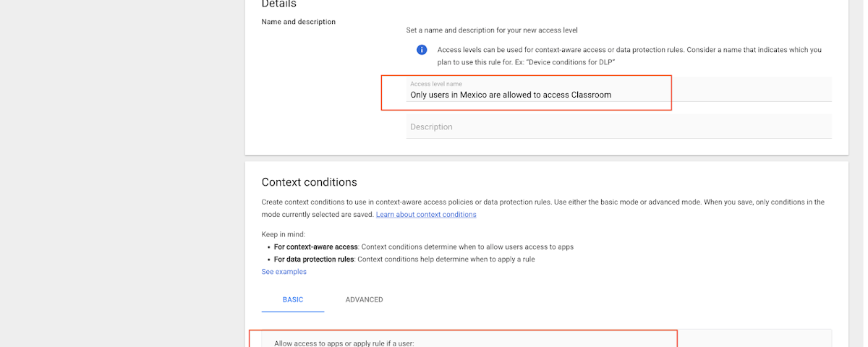Click the Details section heading

(279, 4)
